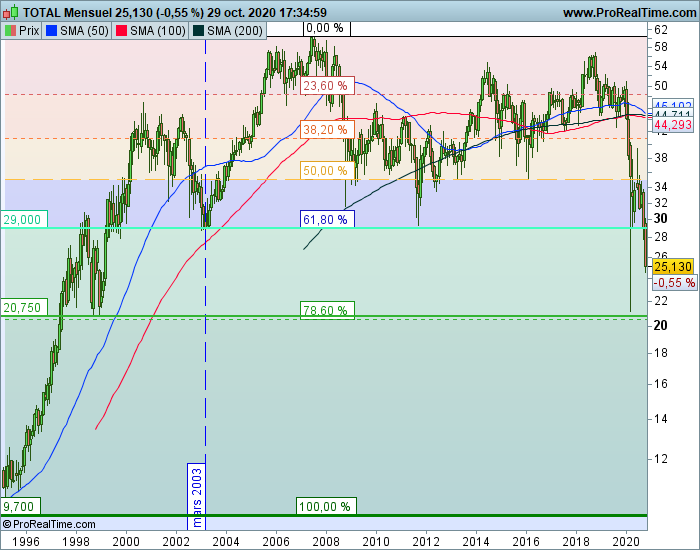Click the 100,00 % Fibonacci label
The height and width of the screenshot is (550, 700).
coord(326,506)
